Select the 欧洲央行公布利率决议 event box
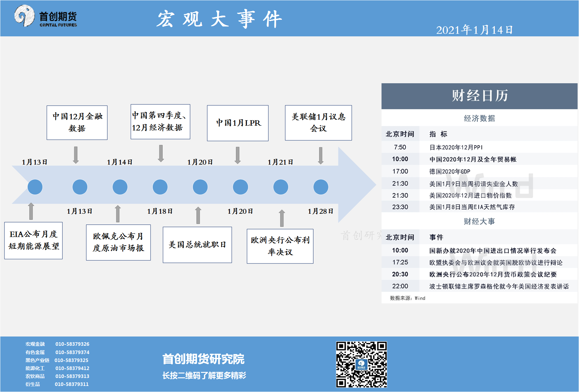 click(x=280, y=246)
